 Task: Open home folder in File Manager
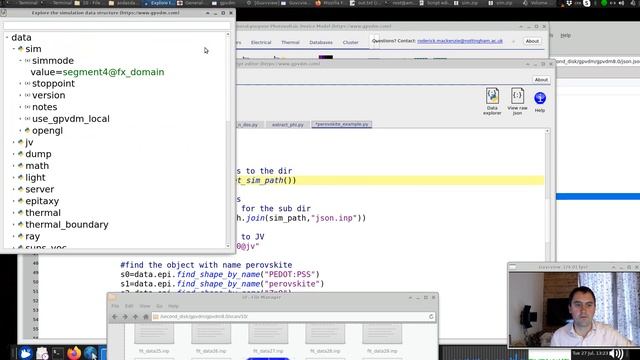click(145, 317)
